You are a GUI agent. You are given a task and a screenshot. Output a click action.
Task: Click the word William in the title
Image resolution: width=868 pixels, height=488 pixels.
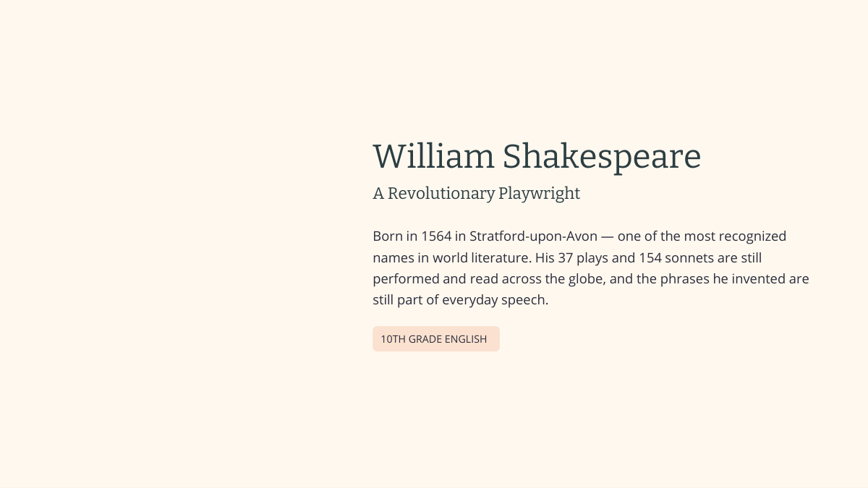point(433,156)
